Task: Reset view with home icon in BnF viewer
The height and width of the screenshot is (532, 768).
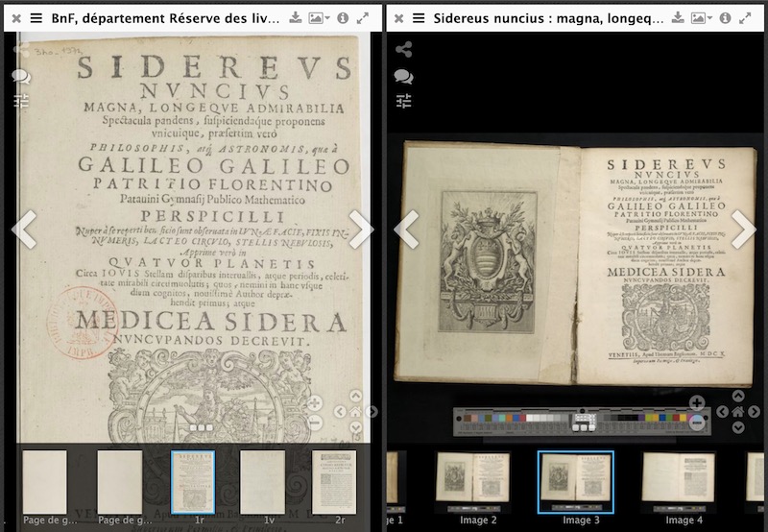Action: click(x=356, y=412)
